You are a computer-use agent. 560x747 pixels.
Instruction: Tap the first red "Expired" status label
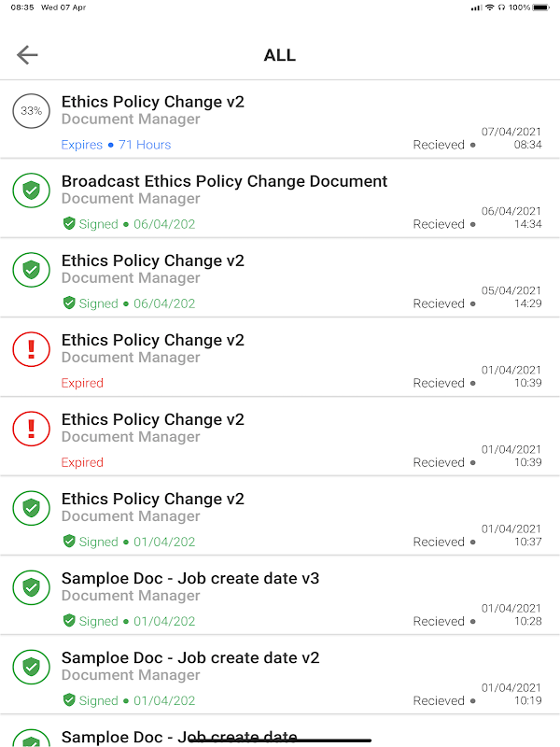tap(82, 383)
